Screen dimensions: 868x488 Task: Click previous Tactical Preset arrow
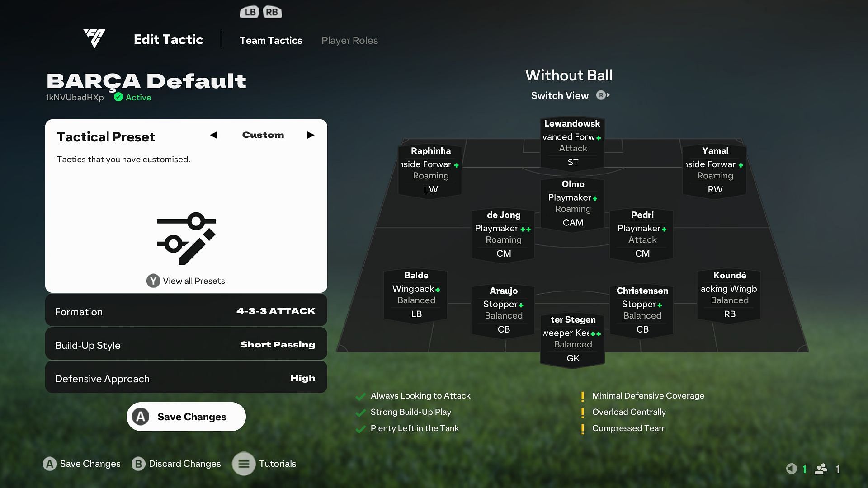tap(213, 135)
